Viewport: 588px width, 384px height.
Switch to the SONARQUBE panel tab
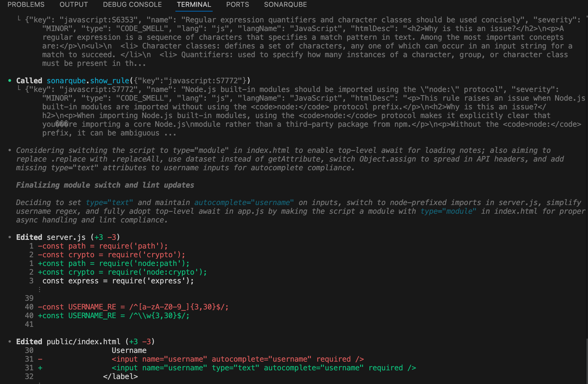[x=285, y=5]
